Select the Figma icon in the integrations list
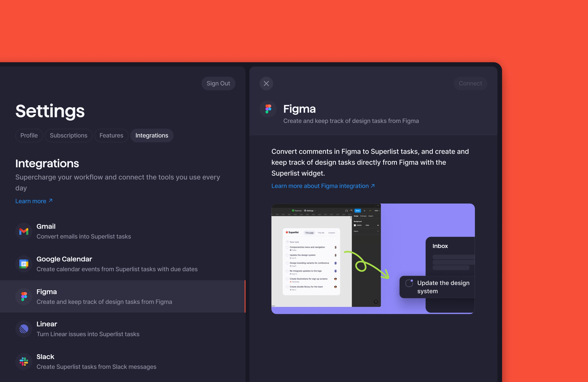This screenshot has width=588, height=382. click(x=24, y=296)
